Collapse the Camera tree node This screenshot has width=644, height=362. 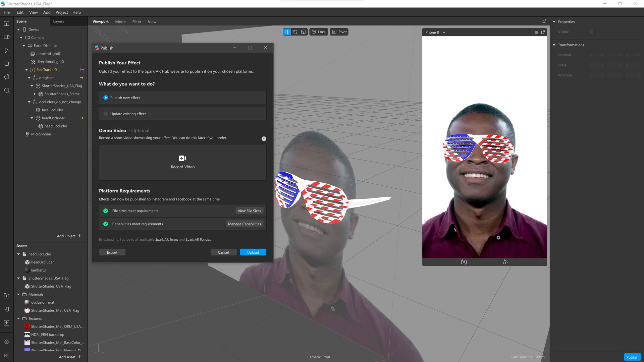21,38
